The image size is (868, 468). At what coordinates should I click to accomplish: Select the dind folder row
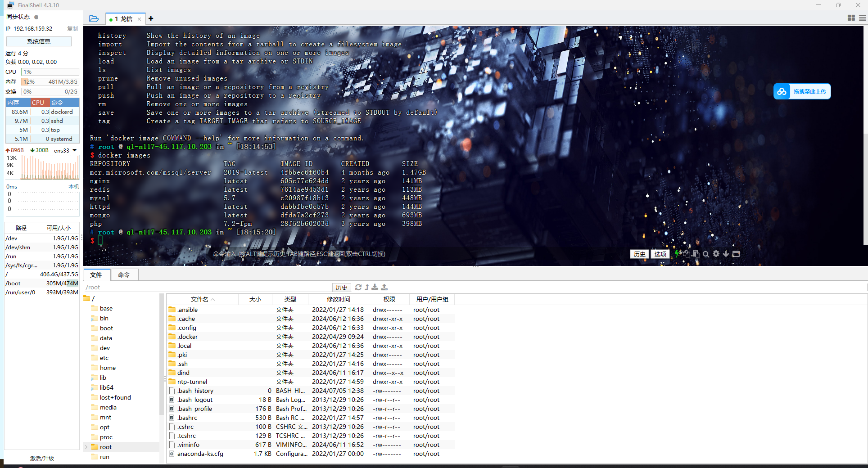point(311,373)
